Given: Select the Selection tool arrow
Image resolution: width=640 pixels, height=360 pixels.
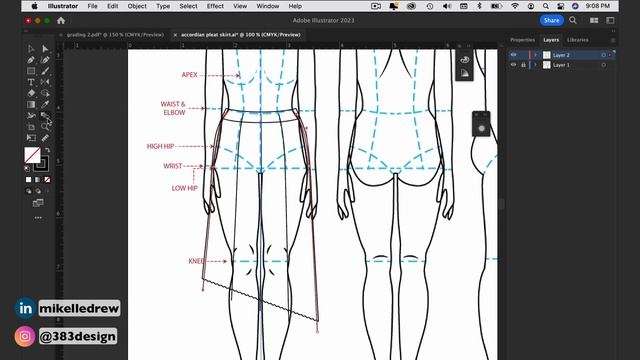Looking at the screenshot, I should click(31, 49).
